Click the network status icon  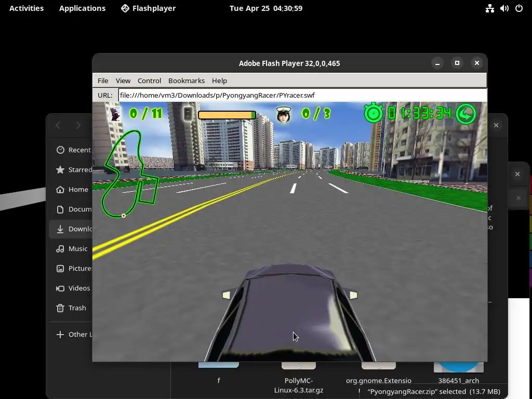click(x=489, y=8)
